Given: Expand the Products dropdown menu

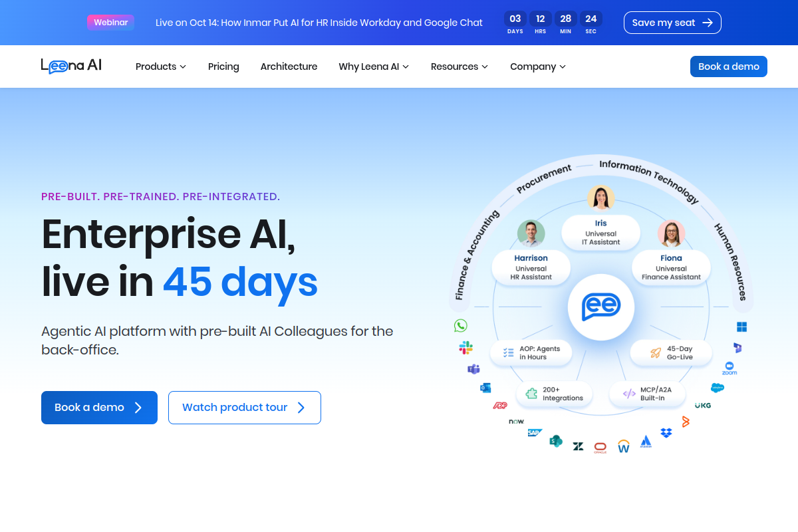Looking at the screenshot, I should pos(161,66).
